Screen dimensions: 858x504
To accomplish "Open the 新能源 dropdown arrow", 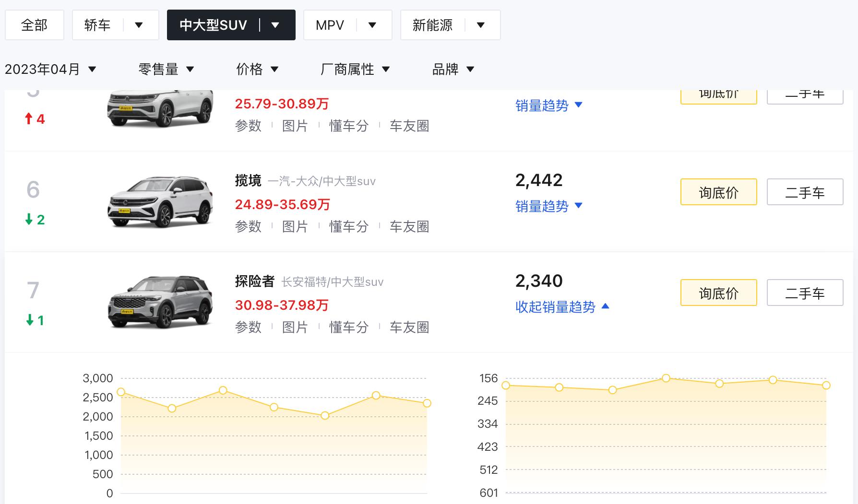I will click(481, 25).
